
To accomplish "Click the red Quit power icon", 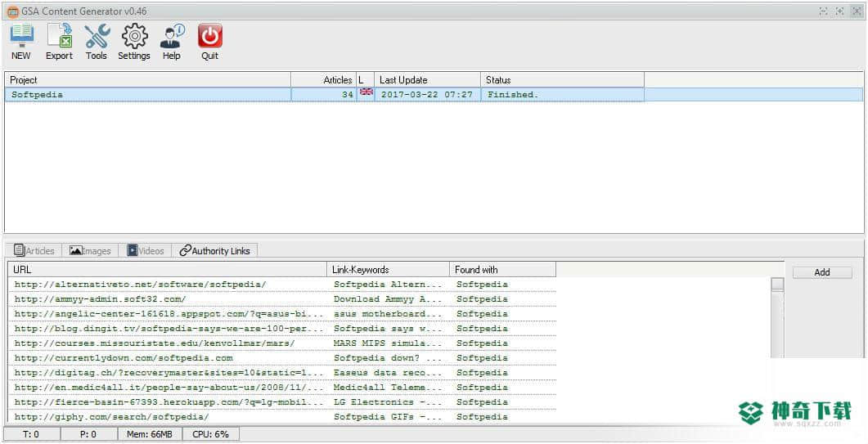I will point(209,42).
